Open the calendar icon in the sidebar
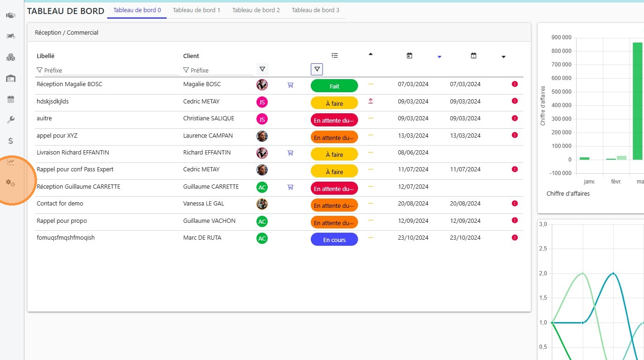Image resolution: width=644 pixels, height=360 pixels. click(10, 99)
